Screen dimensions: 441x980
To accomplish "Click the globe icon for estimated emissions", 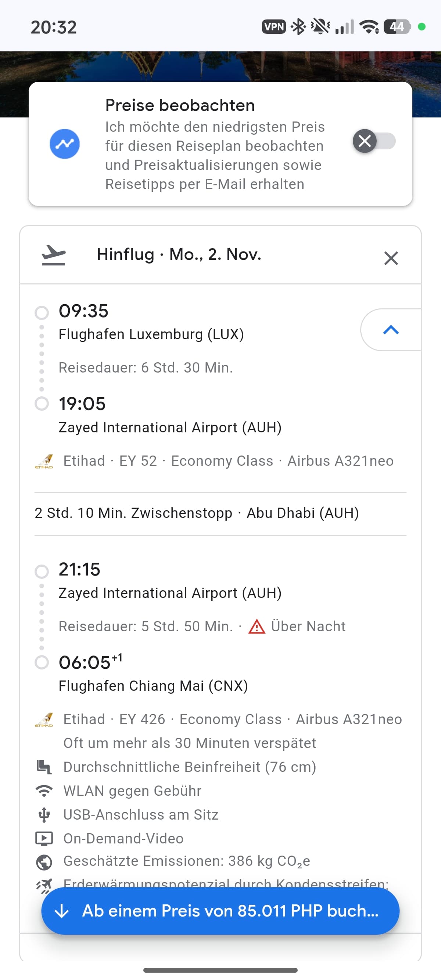I will (44, 862).
